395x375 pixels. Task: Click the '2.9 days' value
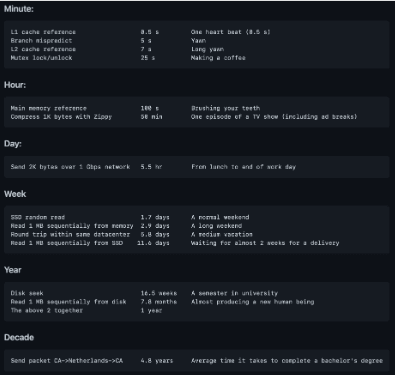click(x=155, y=226)
